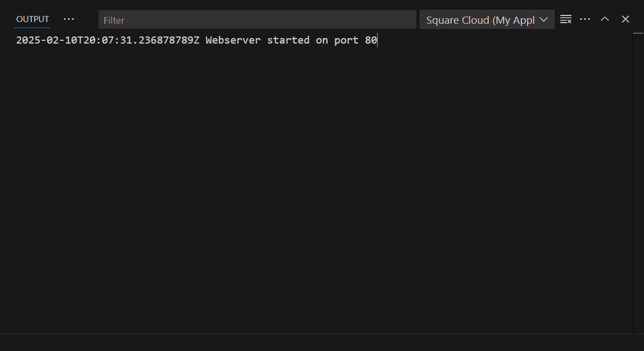The width and height of the screenshot is (644, 351).
Task: Click the word on in the log line
Action: point(321,40)
